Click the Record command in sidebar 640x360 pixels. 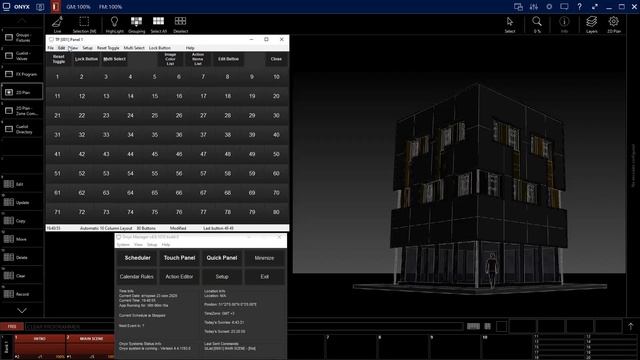pos(22,294)
